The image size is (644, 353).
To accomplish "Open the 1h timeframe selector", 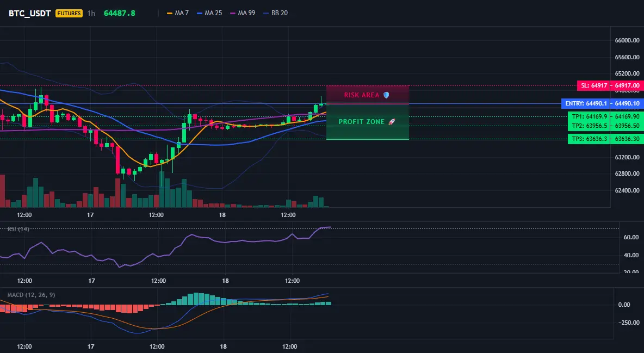I will 91,13.
